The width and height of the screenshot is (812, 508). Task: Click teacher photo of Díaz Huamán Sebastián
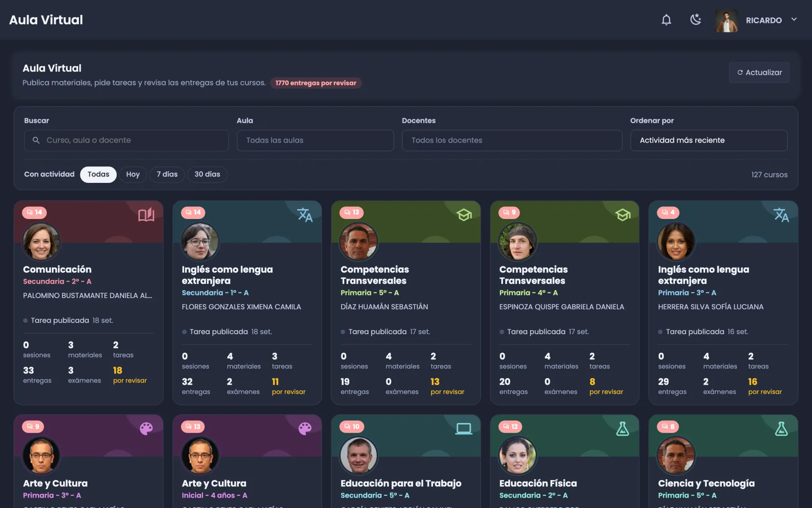point(359,242)
